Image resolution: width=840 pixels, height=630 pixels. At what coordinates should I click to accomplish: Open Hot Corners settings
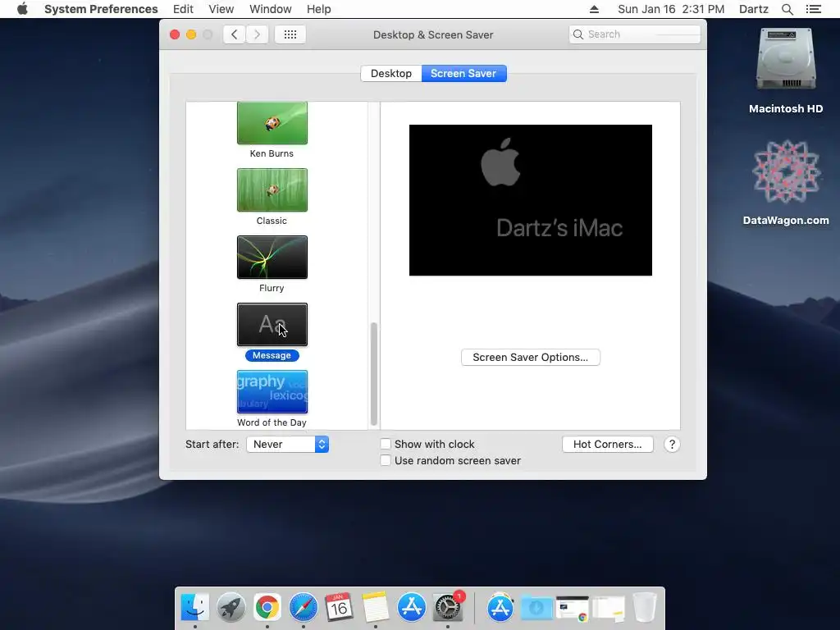point(608,444)
